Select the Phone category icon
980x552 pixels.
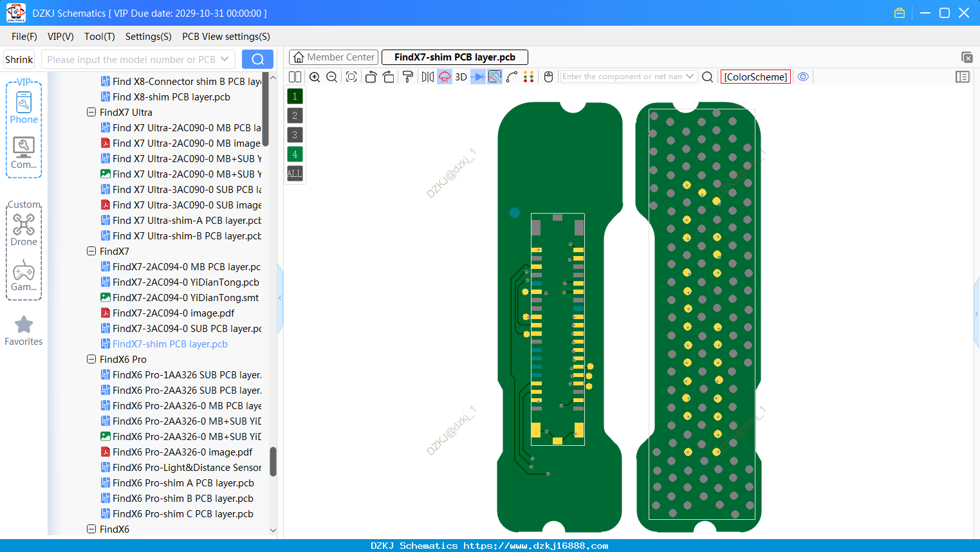pos(24,107)
